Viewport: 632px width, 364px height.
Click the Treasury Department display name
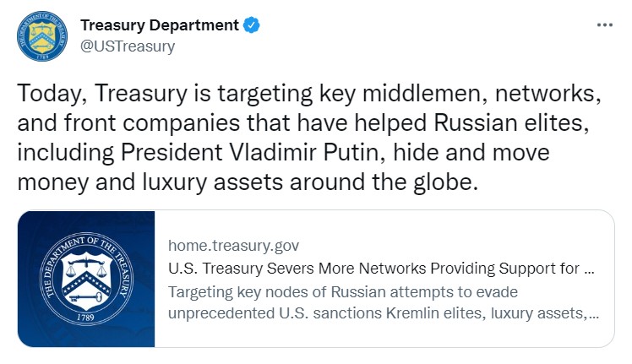160,25
